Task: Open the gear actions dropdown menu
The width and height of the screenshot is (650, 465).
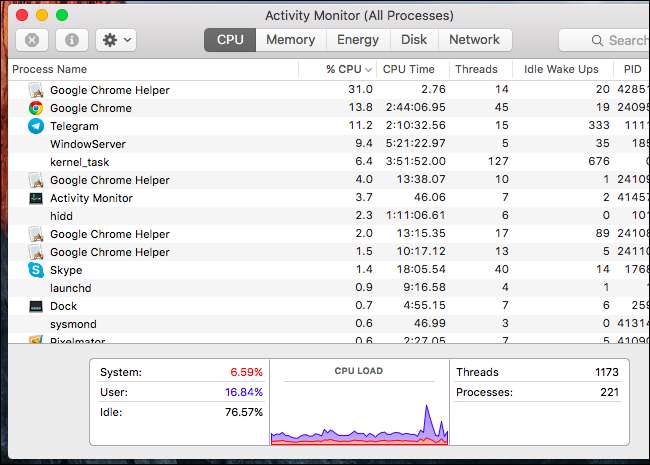Action: click(116, 40)
